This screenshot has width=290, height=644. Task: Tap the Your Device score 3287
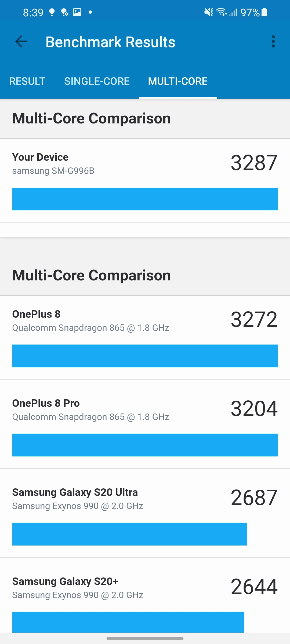(x=254, y=163)
